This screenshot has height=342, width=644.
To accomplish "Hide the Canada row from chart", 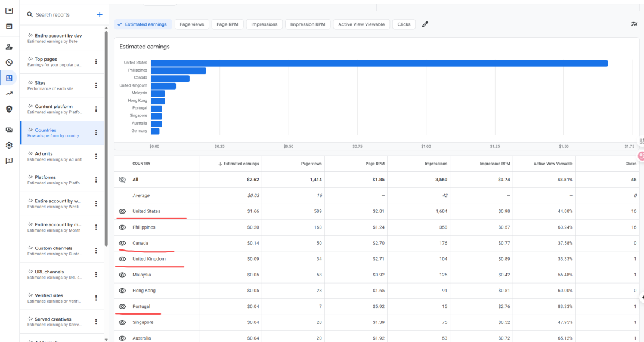I will (x=122, y=243).
